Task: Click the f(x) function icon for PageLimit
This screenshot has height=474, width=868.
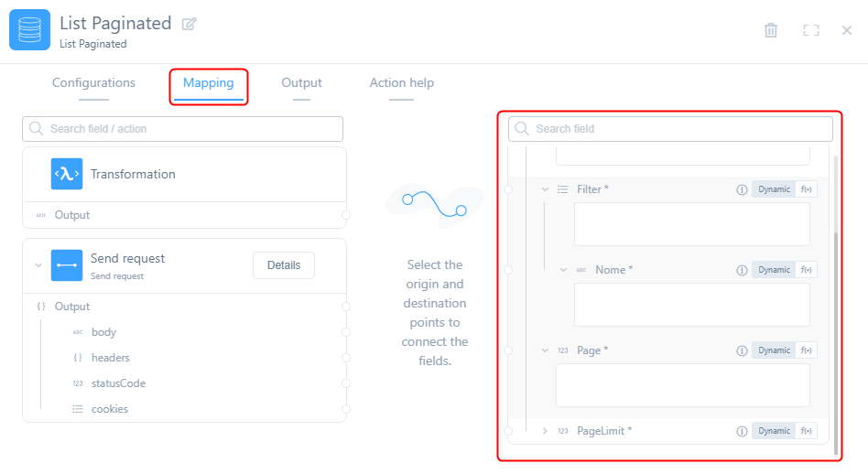Action: point(807,431)
